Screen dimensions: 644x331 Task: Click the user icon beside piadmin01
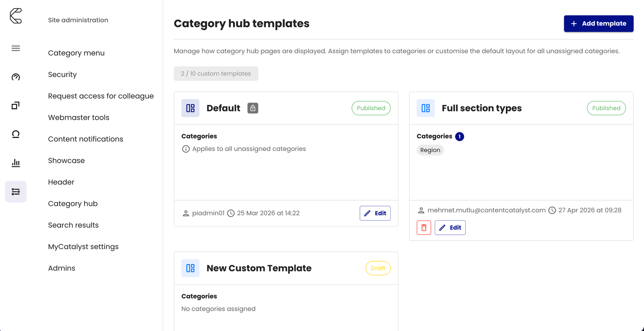pos(186,213)
